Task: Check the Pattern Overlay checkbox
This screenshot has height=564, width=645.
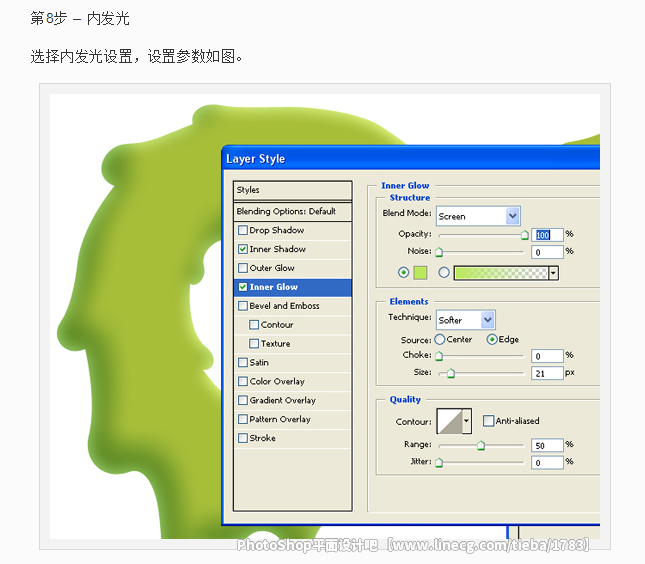Action: [x=243, y=419]
